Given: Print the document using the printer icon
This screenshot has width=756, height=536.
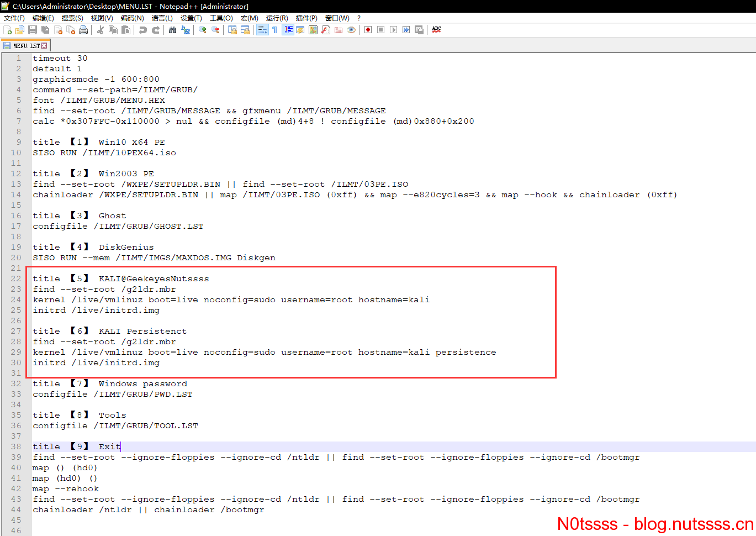Looking at the screenshot, I should [x=83, y=30].
